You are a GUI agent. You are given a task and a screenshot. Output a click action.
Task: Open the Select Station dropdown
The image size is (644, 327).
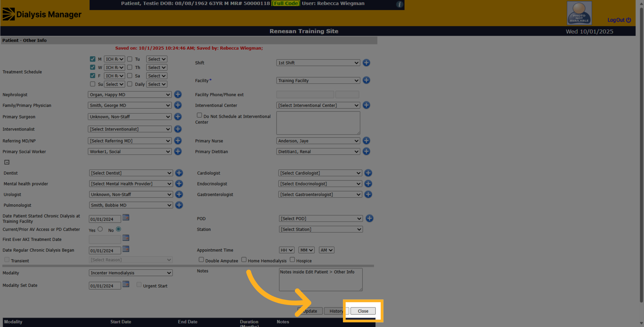321,229
